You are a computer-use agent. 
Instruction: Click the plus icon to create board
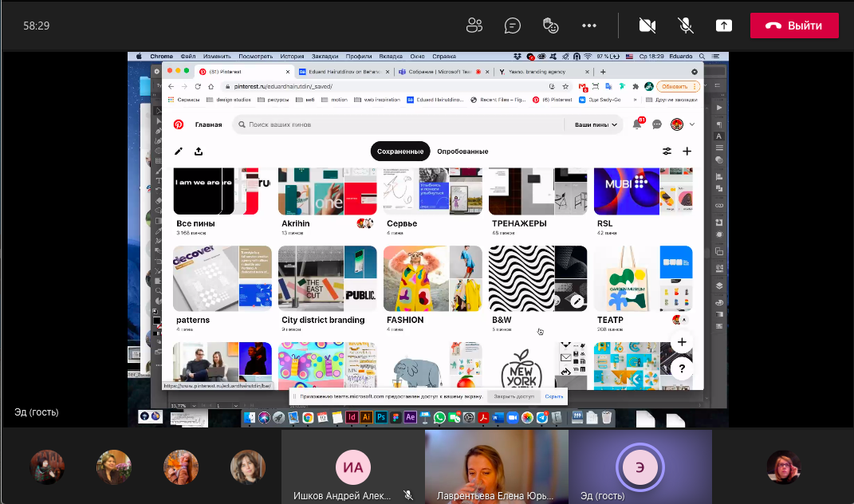[x=687, y=152]
